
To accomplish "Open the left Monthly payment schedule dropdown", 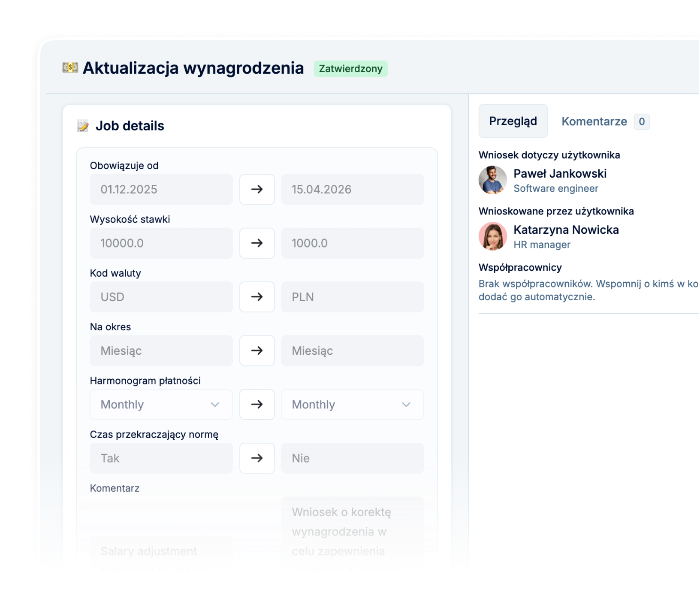I will pos(161,405).
